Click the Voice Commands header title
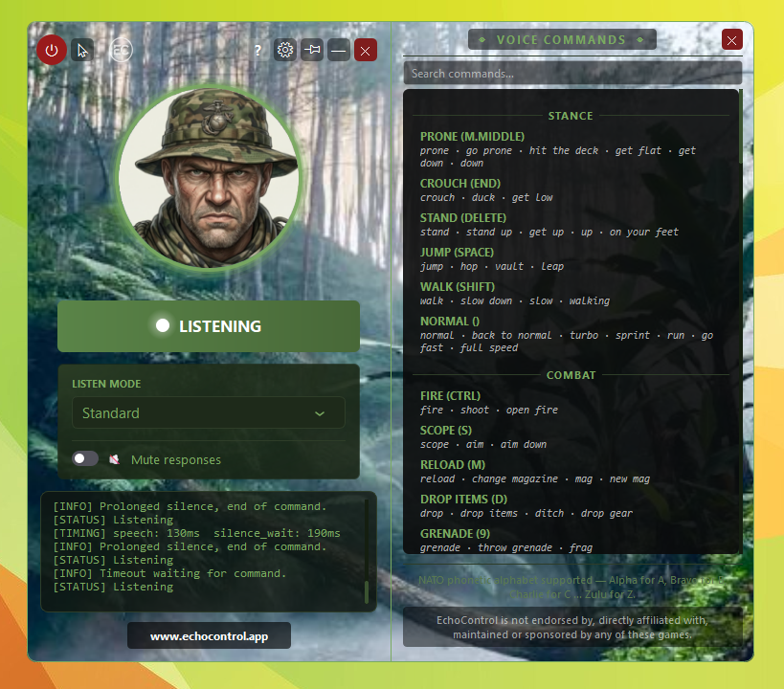The image size is (784, 689). click(562, 39)
